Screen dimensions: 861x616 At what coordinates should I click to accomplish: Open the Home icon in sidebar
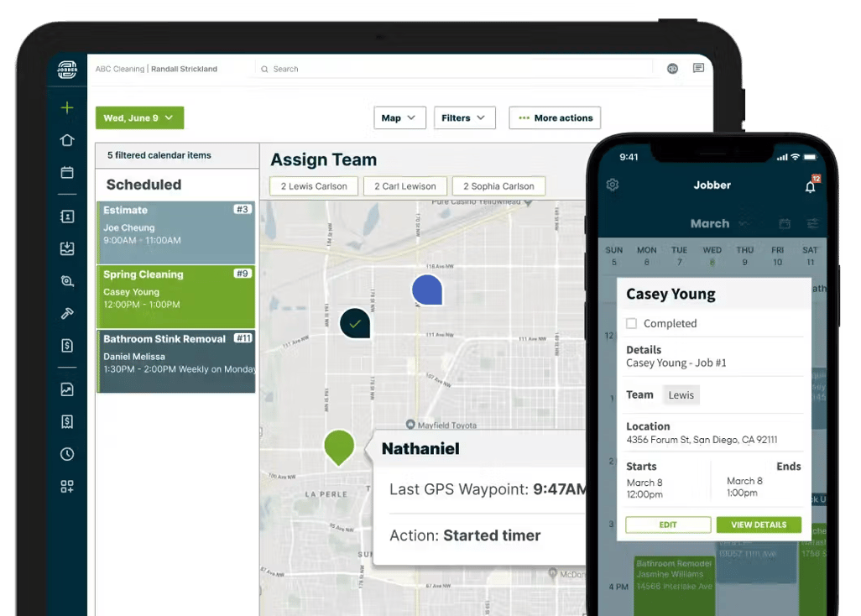click(x=67, y=140)
